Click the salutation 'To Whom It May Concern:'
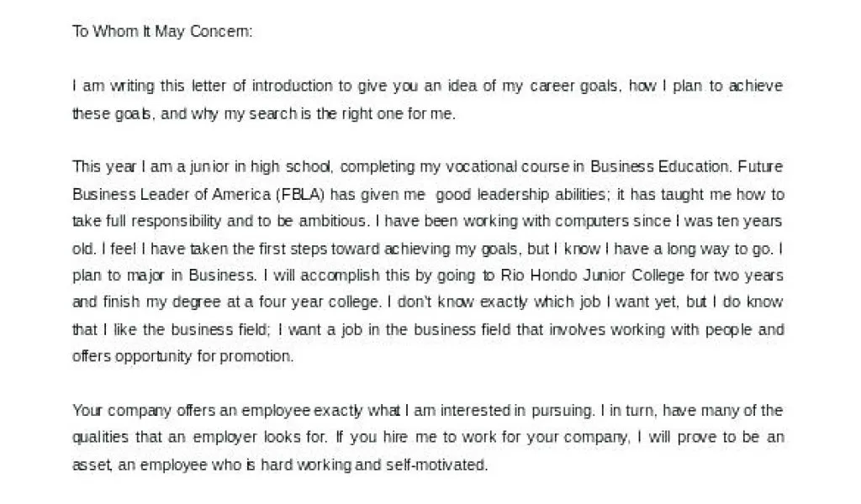 162,32
